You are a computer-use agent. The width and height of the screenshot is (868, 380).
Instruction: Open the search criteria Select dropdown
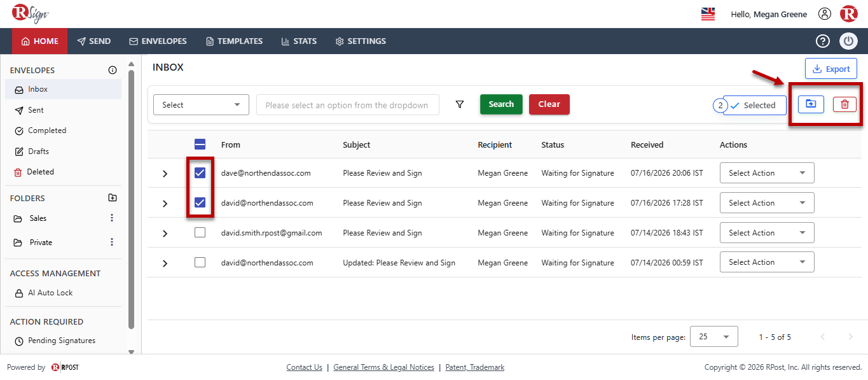click(201, 105)
